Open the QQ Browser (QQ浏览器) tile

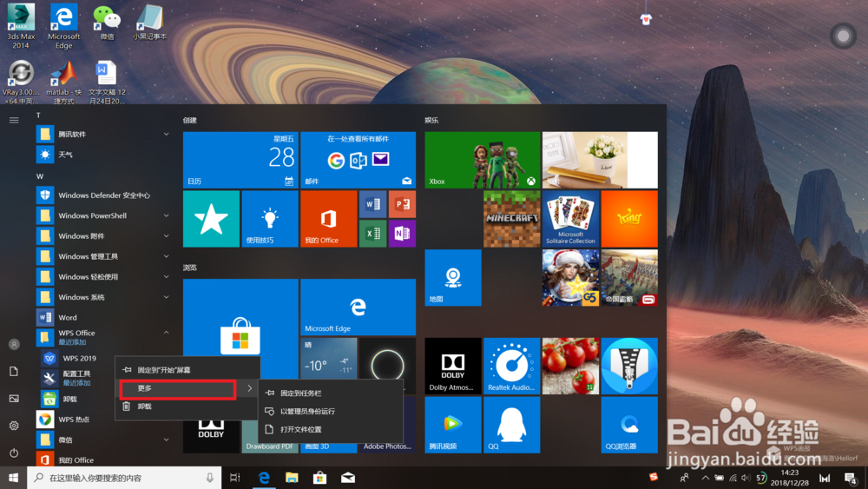(629, 425)
